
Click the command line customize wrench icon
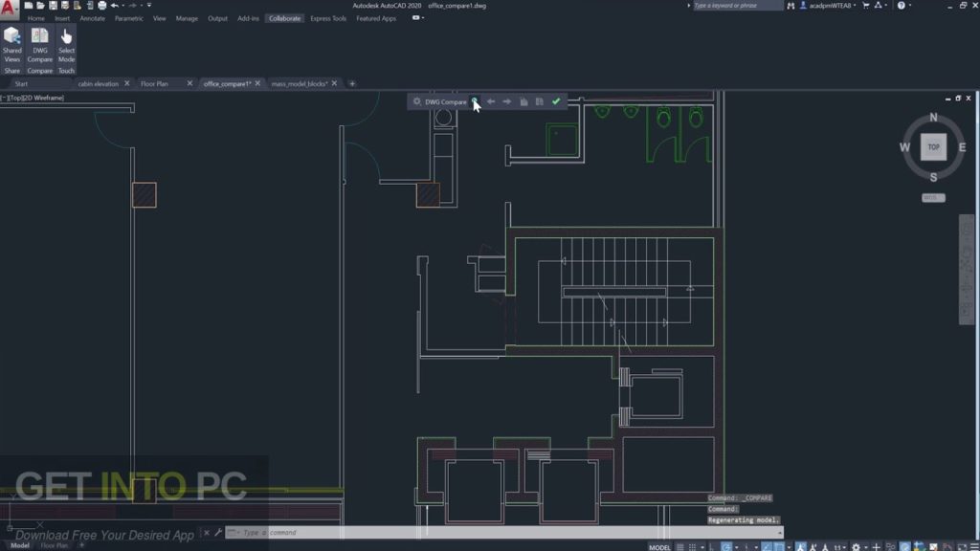pos(218,532)
